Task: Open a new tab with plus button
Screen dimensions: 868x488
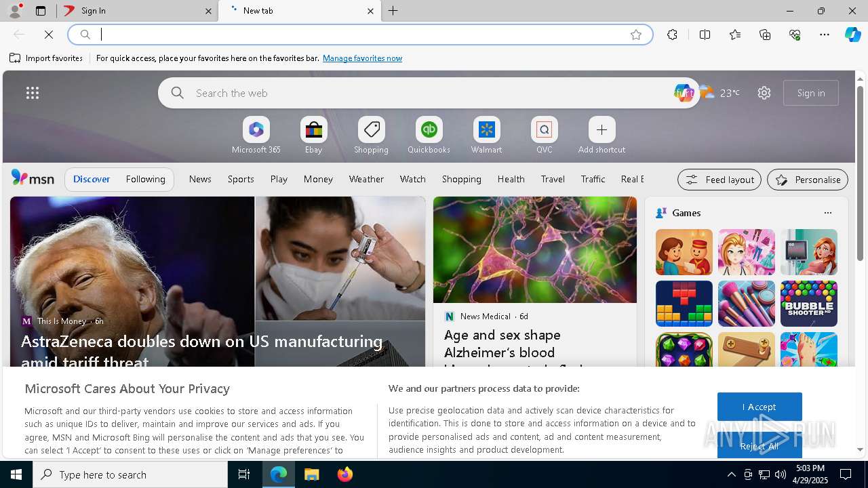Action: pos(393,11)
